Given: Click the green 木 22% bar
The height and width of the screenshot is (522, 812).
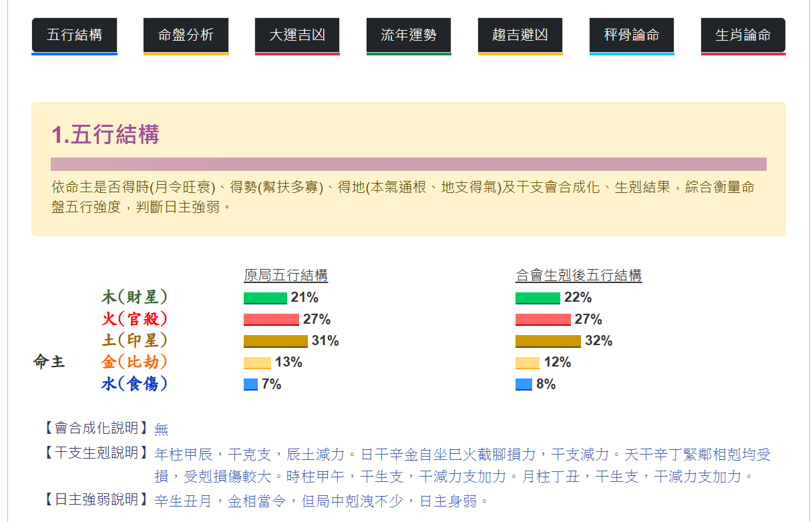Looking at the screenshot, I should 538,298.
